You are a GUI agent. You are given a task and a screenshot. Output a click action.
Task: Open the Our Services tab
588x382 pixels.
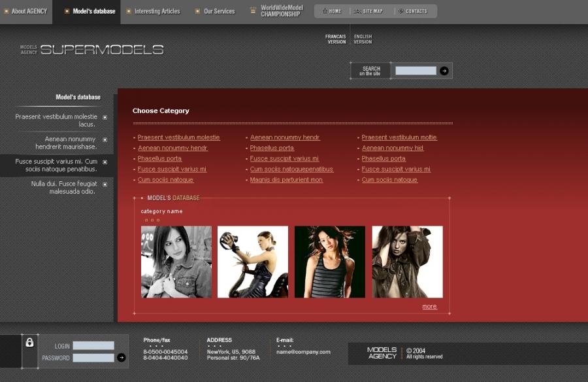pos(218,11)
